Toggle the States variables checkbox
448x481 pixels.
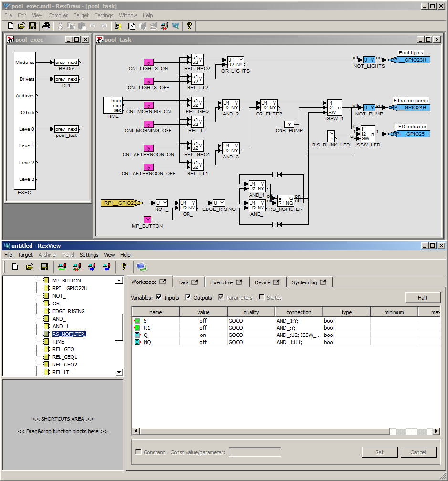pyautogui.click(x=261, y=297)
